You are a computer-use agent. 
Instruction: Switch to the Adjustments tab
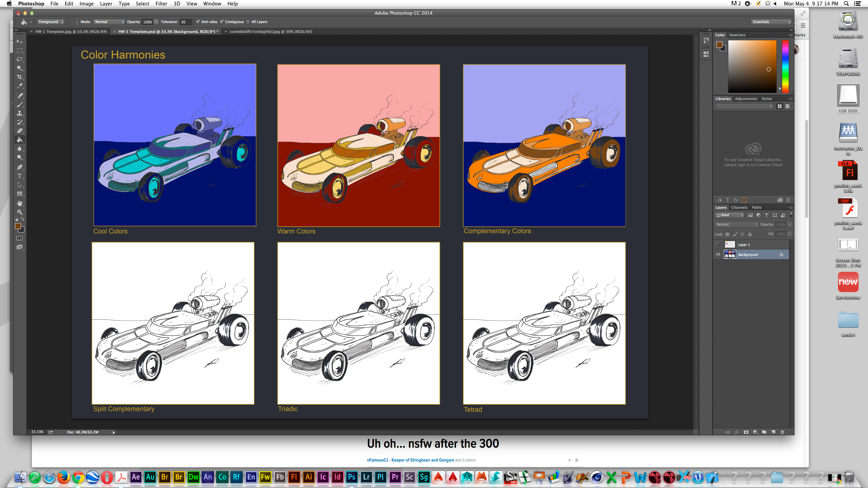coord(746,99)
